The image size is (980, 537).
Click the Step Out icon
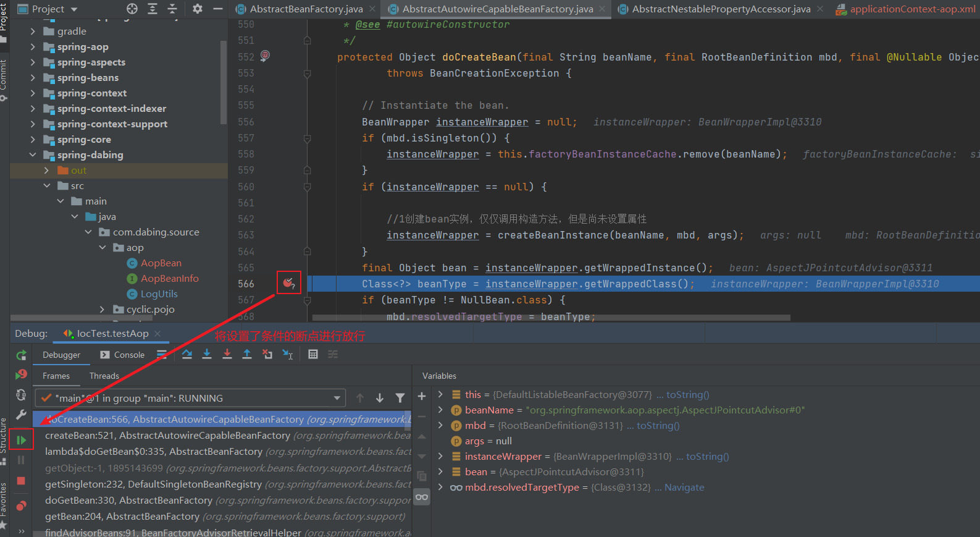[247, 354]
